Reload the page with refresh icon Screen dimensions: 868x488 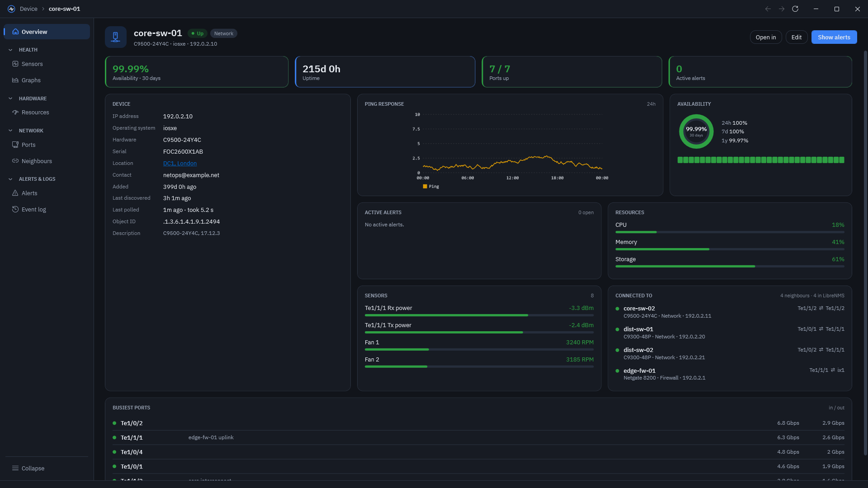click(x=795, y=9)
